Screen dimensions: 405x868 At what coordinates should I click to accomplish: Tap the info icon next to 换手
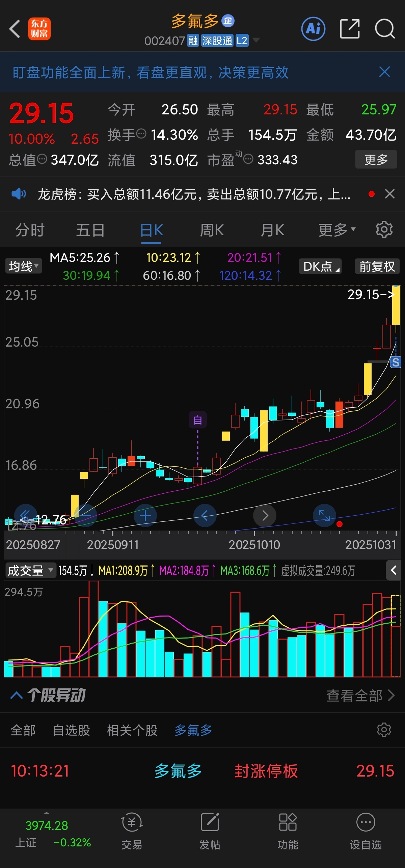pos(141,134)
